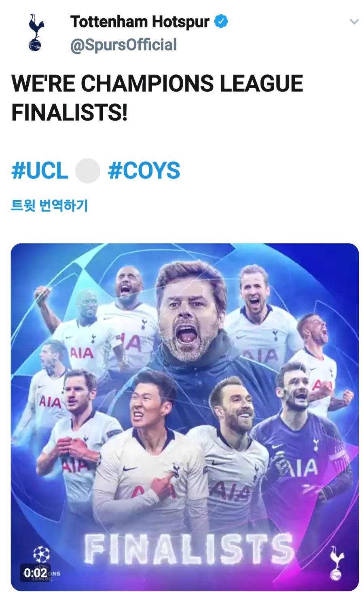Expand the tweet options chevron
This screenshot has width=364, height=592.
click(354, 21)
